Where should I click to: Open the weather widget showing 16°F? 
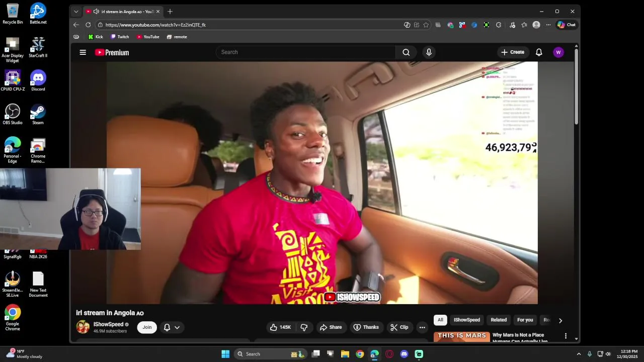click(25, 354)
